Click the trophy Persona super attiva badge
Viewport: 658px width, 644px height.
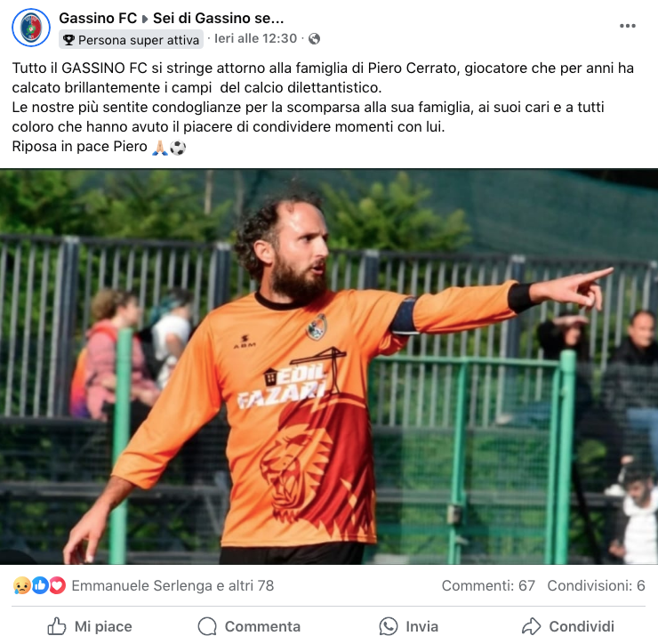click(131, 40)
